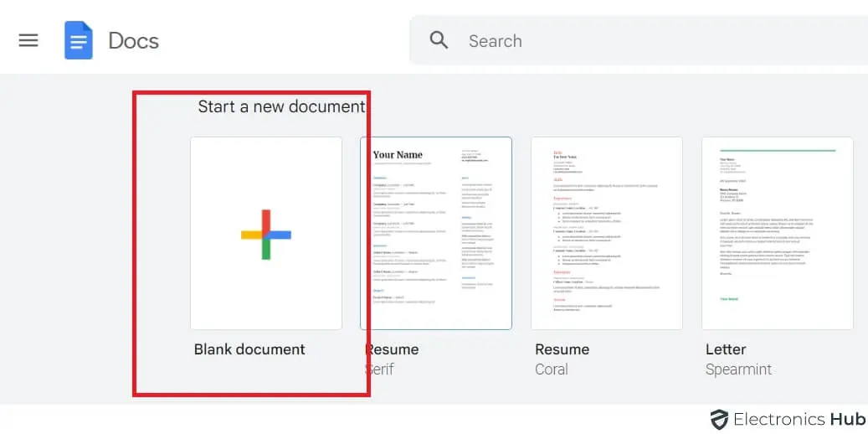Focus the Search input field
This screenshot has width=868, height=434.
pos(639,40)
